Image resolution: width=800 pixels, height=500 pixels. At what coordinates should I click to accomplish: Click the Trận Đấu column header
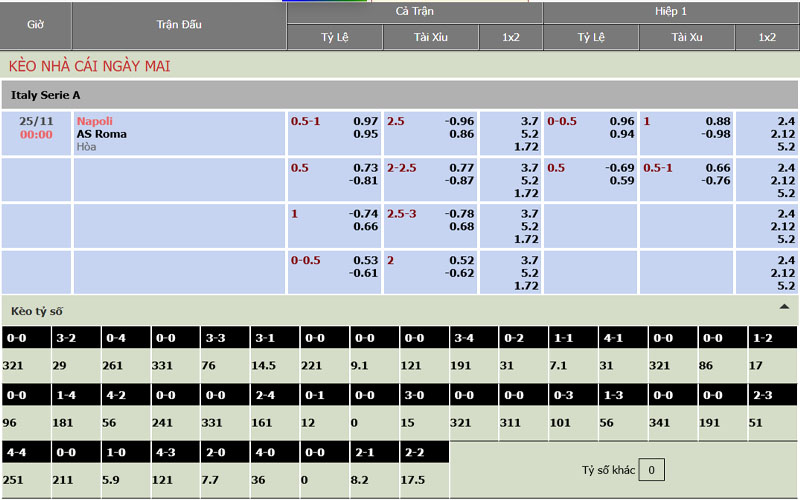tap(179, 24)
